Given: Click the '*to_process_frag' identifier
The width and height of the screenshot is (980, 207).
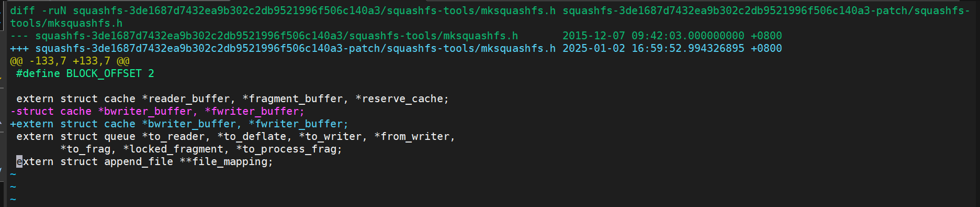Looking at the screenshot, I should point(286,149).
